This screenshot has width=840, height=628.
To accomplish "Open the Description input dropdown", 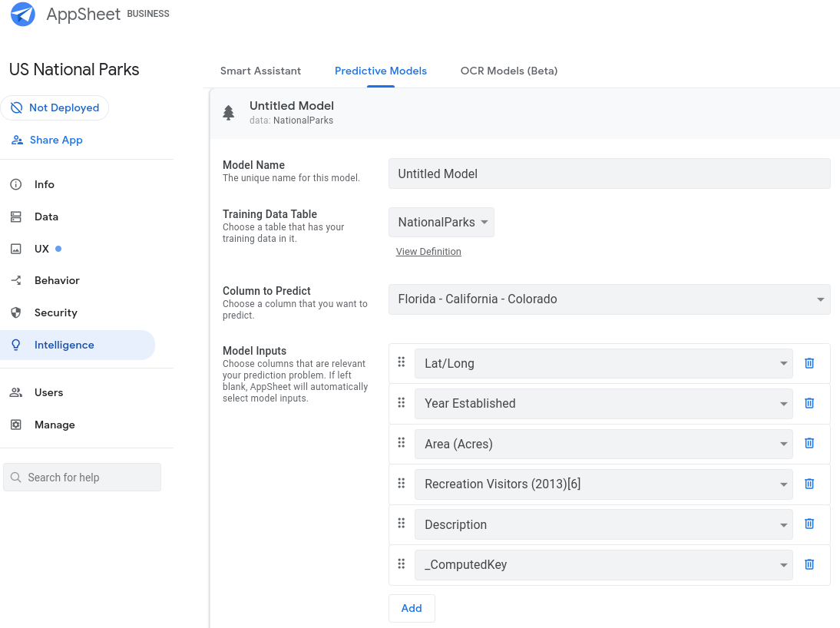I will tap(604, 524).
